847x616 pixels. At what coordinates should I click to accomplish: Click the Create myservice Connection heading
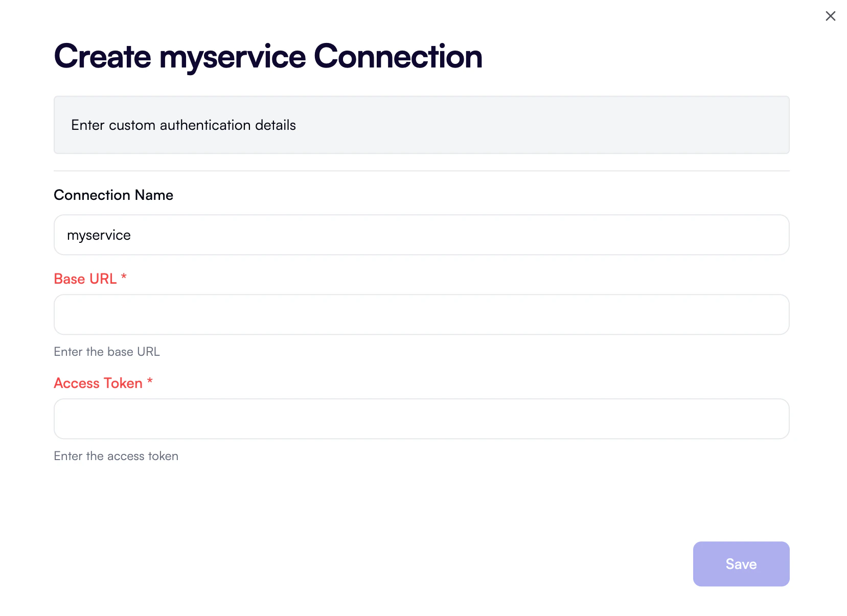[x=267, y=56]
